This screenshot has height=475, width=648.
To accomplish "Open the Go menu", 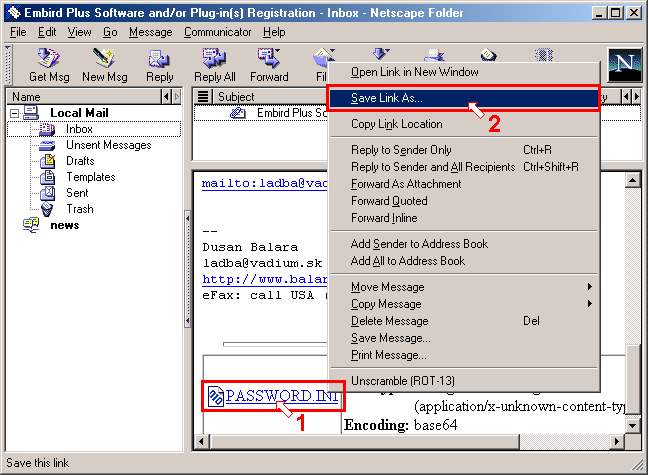I will click(110, 32).
